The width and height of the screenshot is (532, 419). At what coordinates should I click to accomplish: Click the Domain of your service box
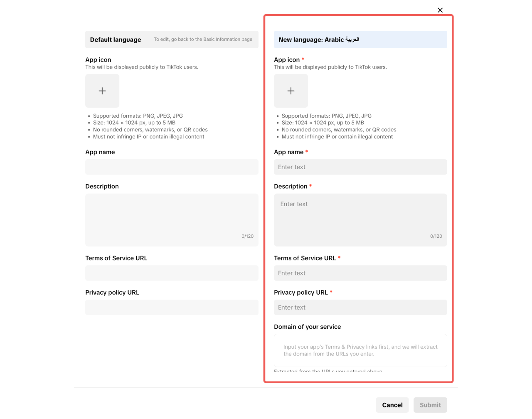pos(360,350)
